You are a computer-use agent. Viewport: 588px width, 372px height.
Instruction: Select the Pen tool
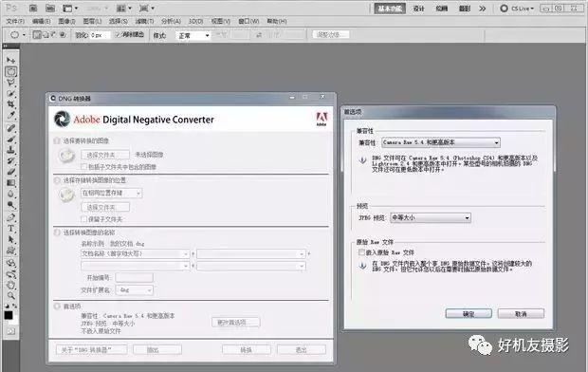point(10,217)
